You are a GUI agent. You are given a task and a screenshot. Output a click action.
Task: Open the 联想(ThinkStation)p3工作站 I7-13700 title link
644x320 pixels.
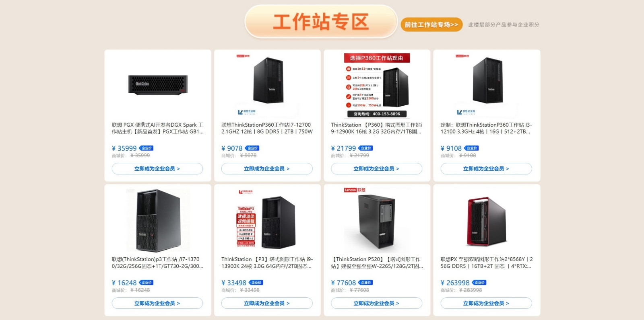(157, 263)
